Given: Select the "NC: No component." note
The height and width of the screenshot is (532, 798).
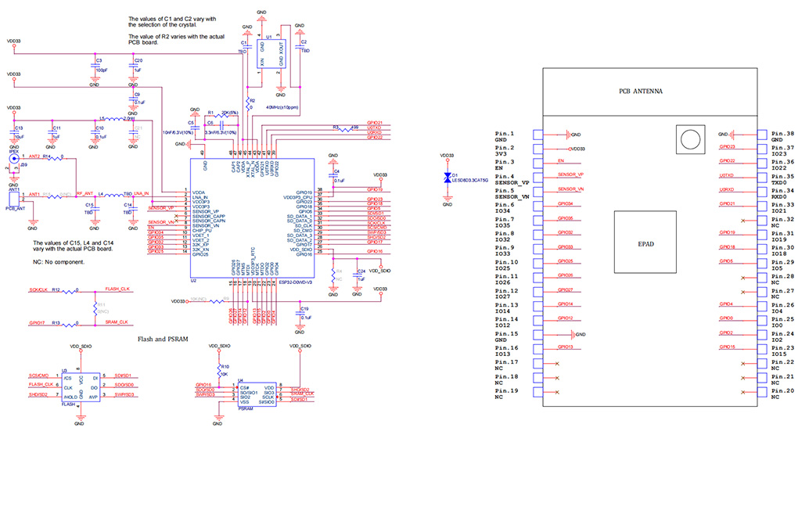Looking at the screenshot, I should pos(59,262).
